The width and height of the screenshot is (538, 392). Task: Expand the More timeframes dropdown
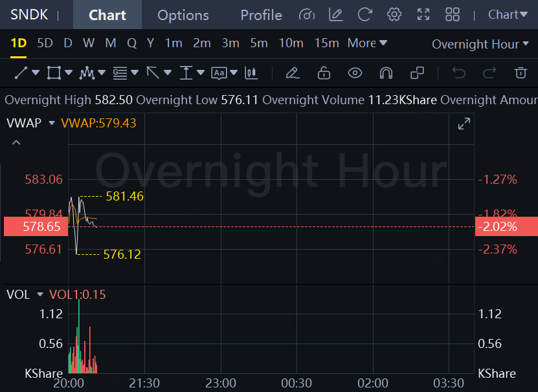[x=367, y=43]
